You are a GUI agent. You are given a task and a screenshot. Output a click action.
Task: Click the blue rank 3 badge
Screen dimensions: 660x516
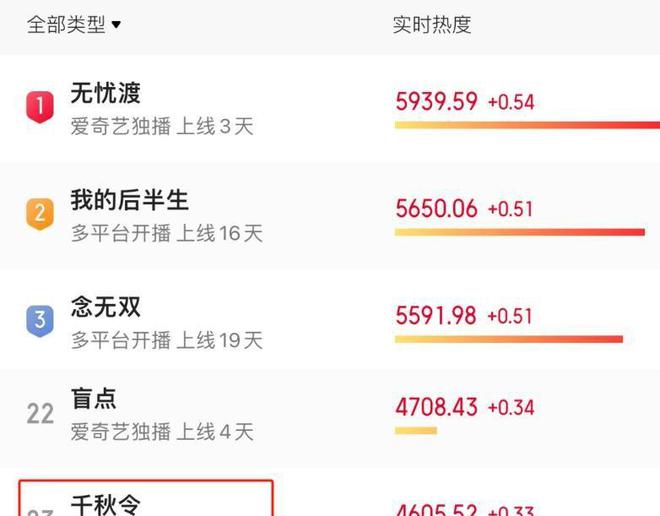tap(40, 321)
